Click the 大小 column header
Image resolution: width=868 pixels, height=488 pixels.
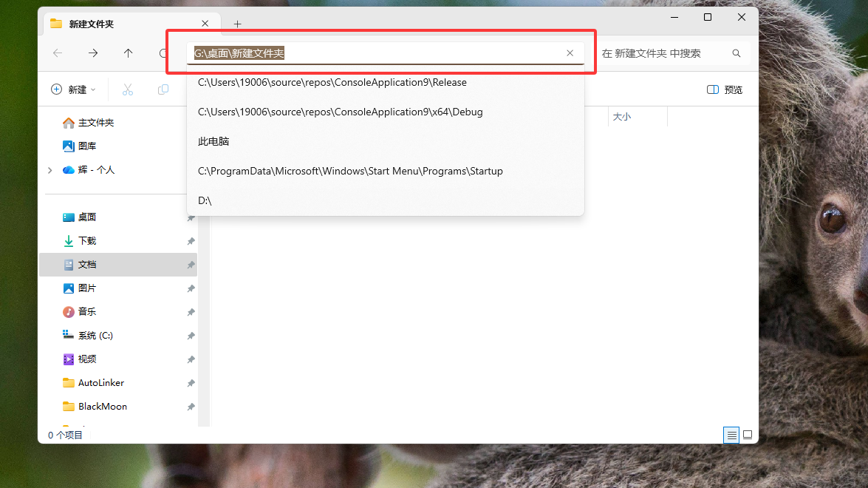coord(622,117)
